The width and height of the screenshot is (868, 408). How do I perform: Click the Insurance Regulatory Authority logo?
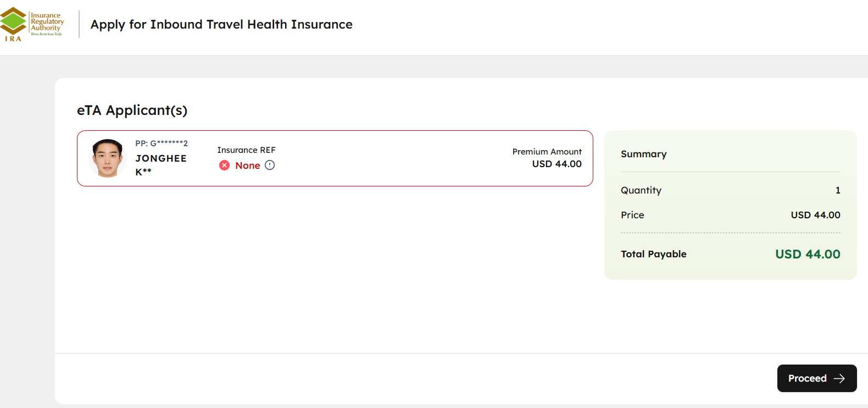[32, 24]
